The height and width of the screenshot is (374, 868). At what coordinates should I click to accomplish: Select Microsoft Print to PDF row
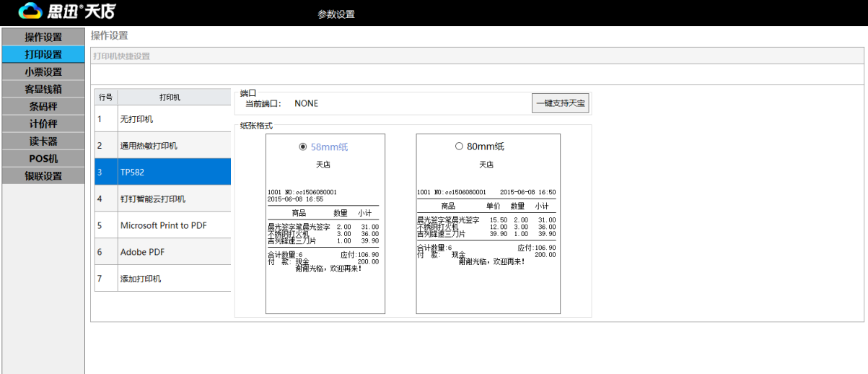[163, 225]
